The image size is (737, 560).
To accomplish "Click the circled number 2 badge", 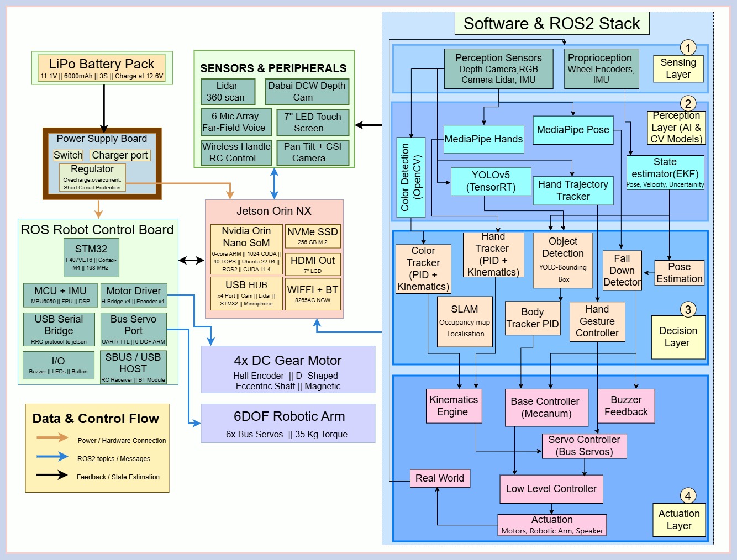I will (688, 103).
